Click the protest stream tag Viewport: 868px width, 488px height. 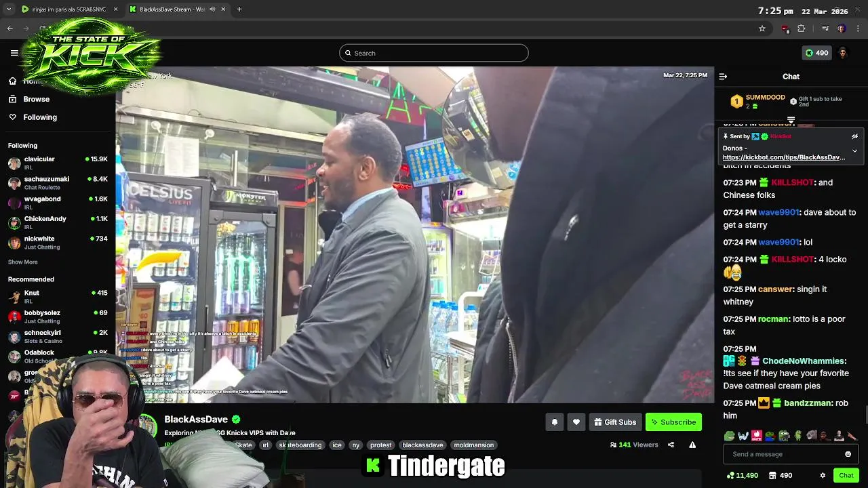coord(381,445)
